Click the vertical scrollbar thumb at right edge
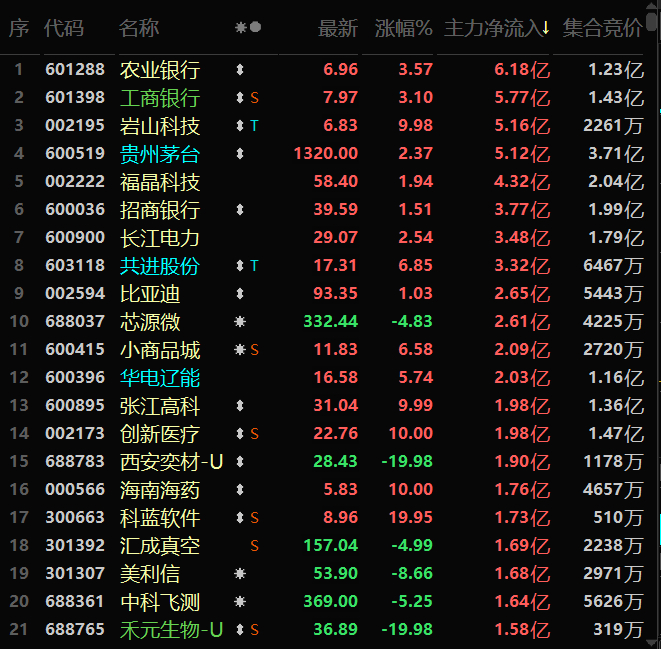661x649 pixels. point(652,21)
